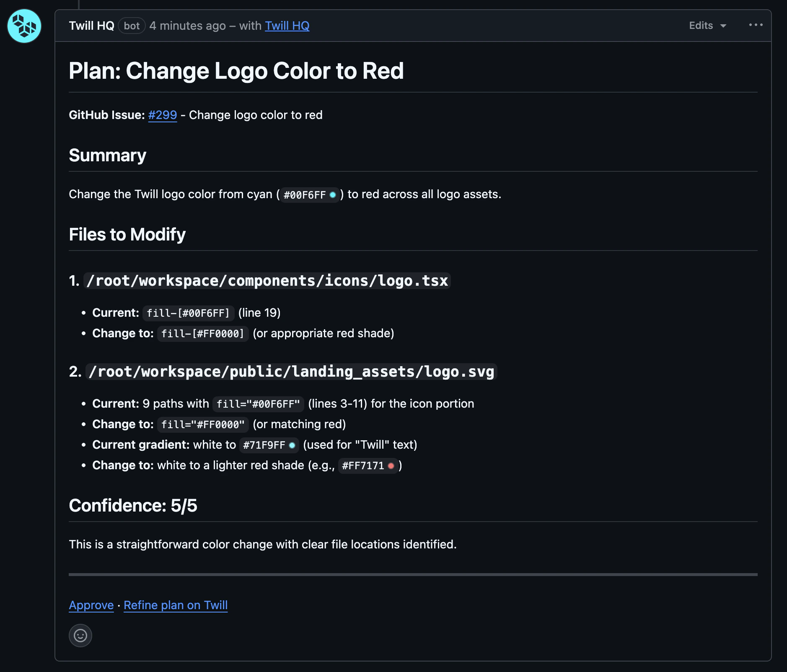Click the Summary heading
The height and width of the screenshot is (672, 787).
point(108,155)
